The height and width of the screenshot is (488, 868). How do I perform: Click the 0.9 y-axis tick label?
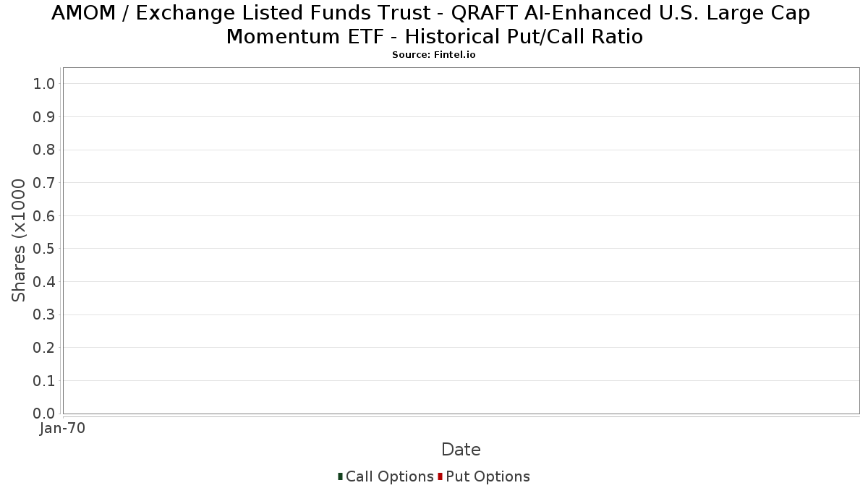pos(44,117)
